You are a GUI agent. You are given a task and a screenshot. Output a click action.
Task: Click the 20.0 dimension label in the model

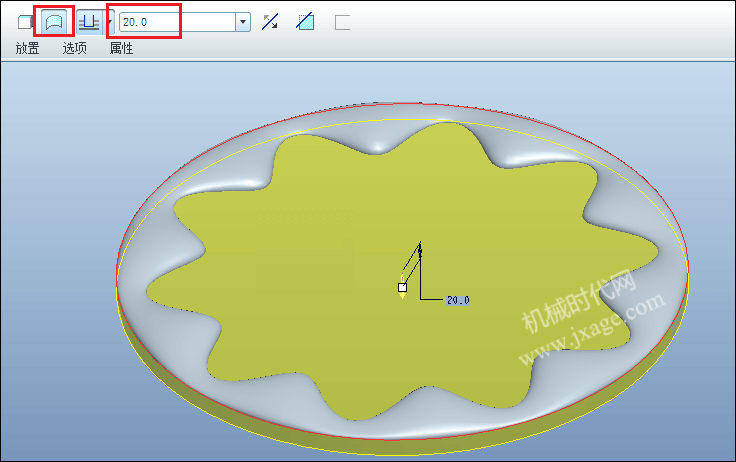(x=458, y=300)
